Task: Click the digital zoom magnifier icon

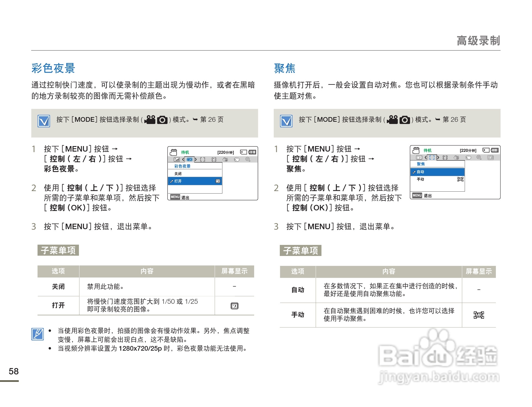Action: 248,159
